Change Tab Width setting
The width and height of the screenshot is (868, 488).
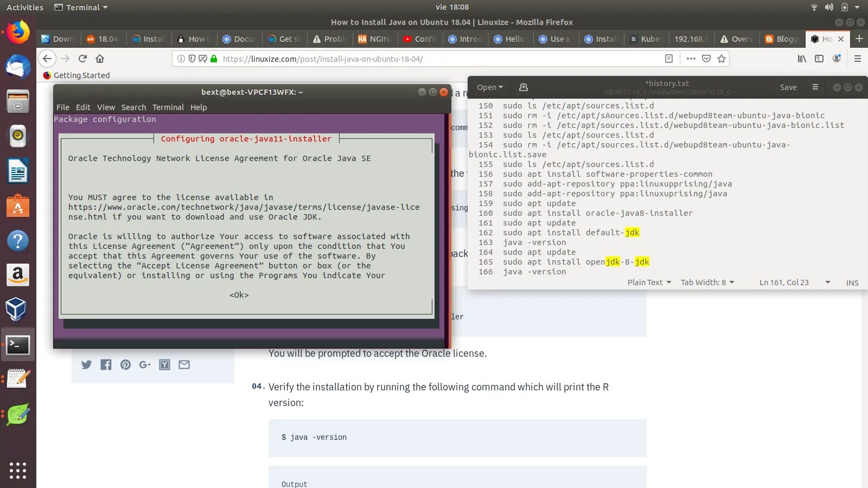coord(707,282)
